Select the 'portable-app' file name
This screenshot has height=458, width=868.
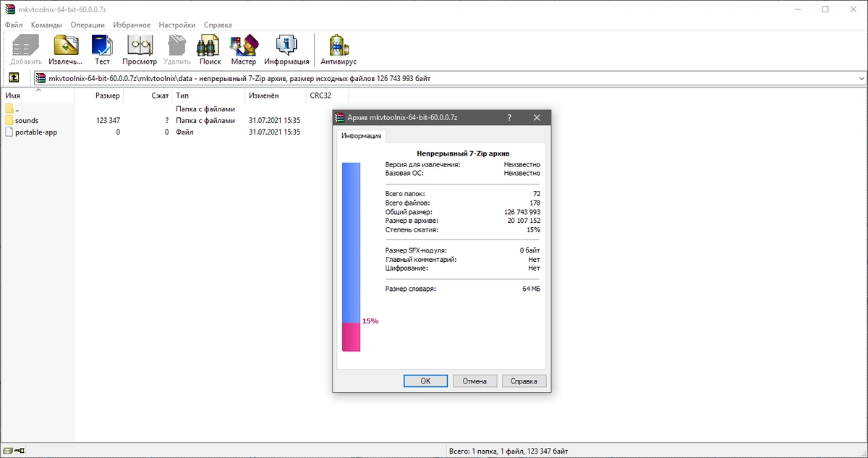tap(36, 132)
